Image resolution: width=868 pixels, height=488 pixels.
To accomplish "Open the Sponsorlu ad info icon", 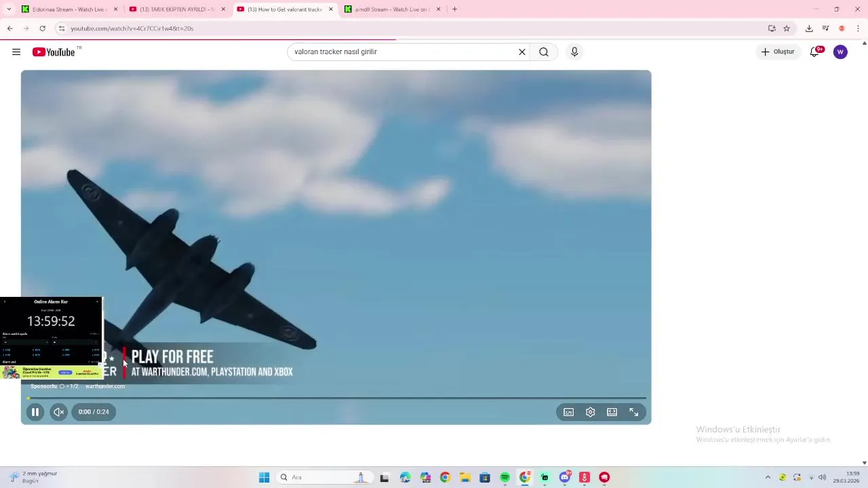I will click(62, 386).
